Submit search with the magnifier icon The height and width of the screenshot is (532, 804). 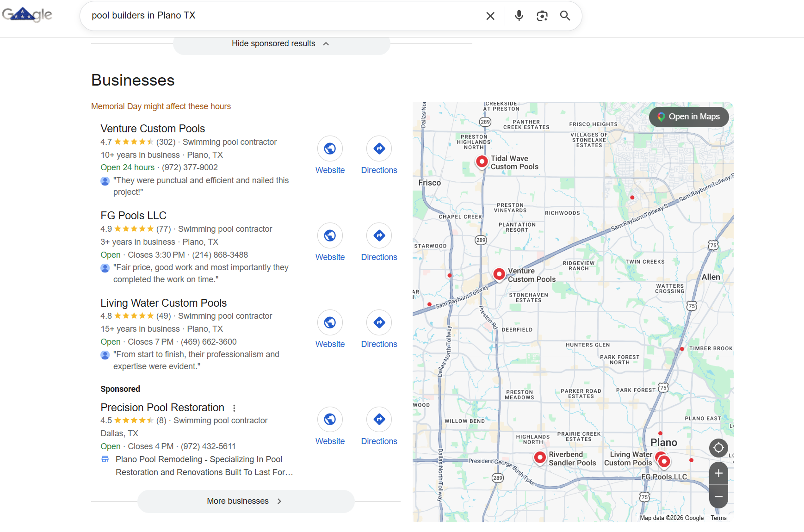pos(565,16)
